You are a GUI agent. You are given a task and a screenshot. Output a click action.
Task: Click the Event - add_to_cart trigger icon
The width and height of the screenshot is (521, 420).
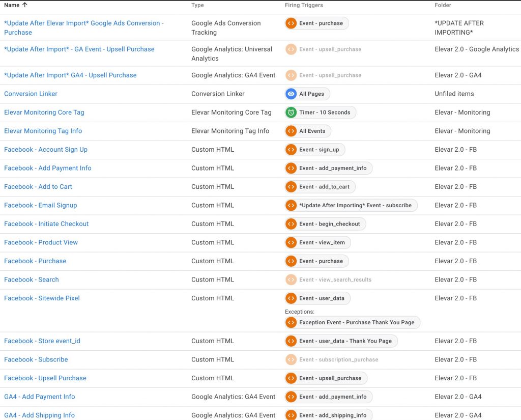[x=291, y=187]
